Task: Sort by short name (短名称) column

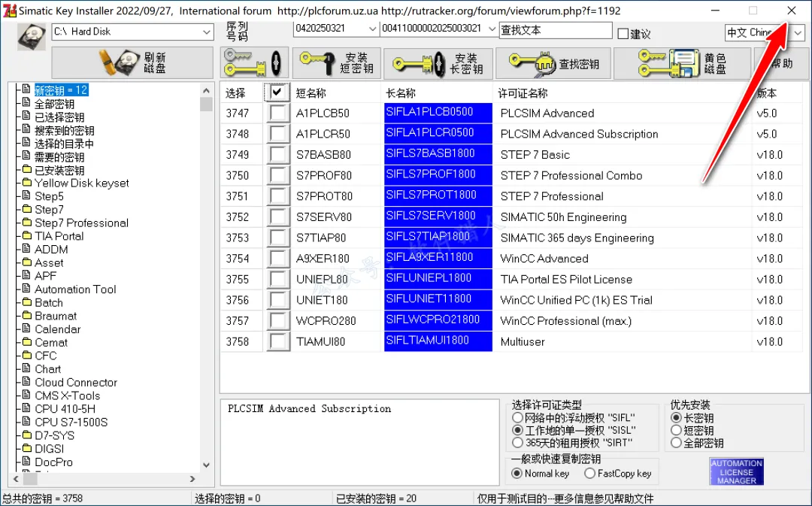Action: [x=311, y=93]
